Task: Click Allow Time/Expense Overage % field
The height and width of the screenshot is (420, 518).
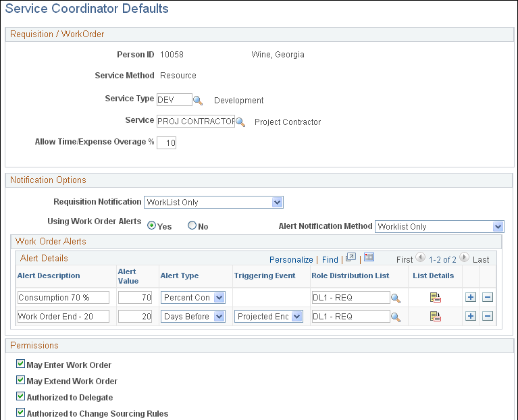Action: point(166,142)
